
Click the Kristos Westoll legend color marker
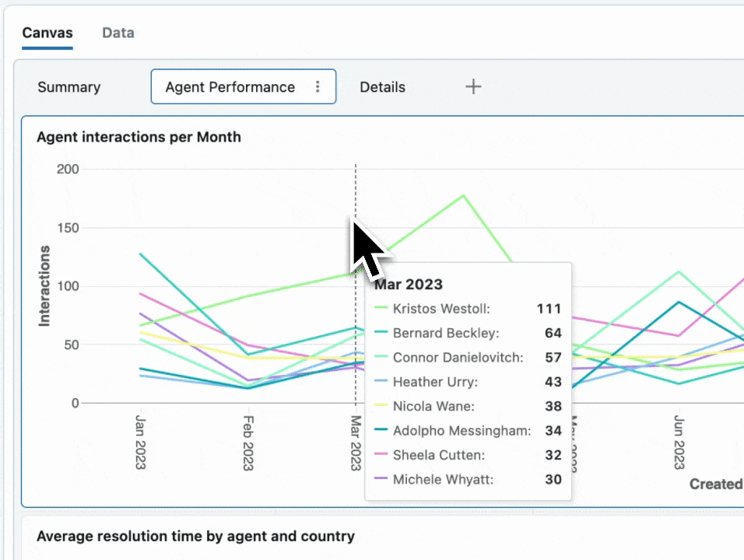click(x=381, y=309)
